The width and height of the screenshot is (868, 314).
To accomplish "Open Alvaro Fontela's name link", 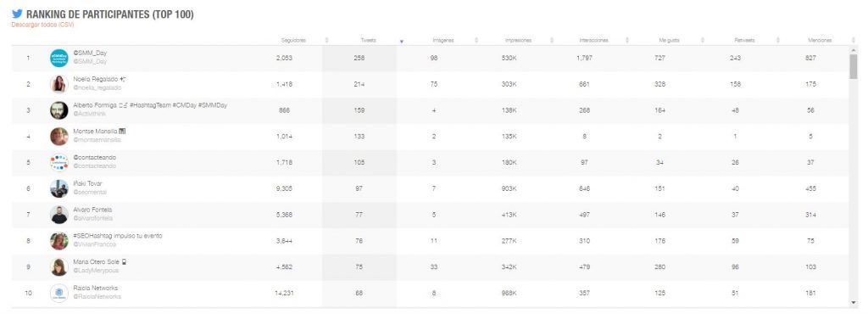I will [92, 210].
